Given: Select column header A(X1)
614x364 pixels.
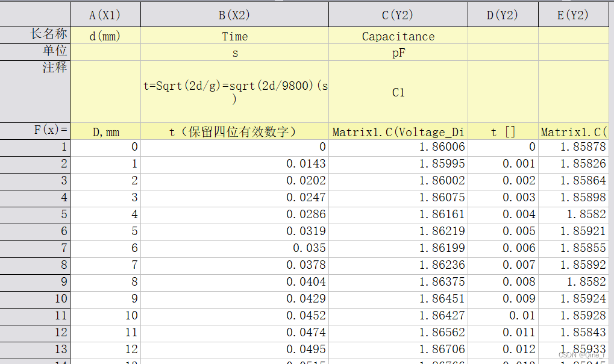Looking at the screenshot, I should coord(105,15).
